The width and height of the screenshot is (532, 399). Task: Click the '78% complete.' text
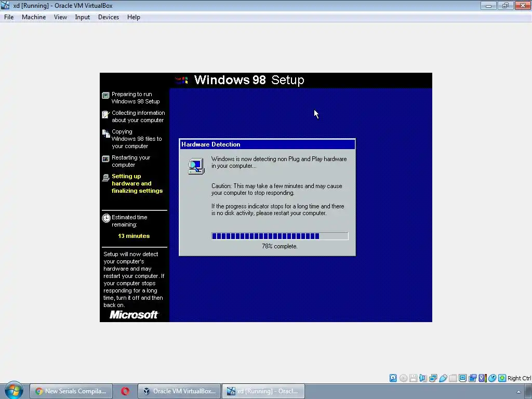[x=280, y=246]
